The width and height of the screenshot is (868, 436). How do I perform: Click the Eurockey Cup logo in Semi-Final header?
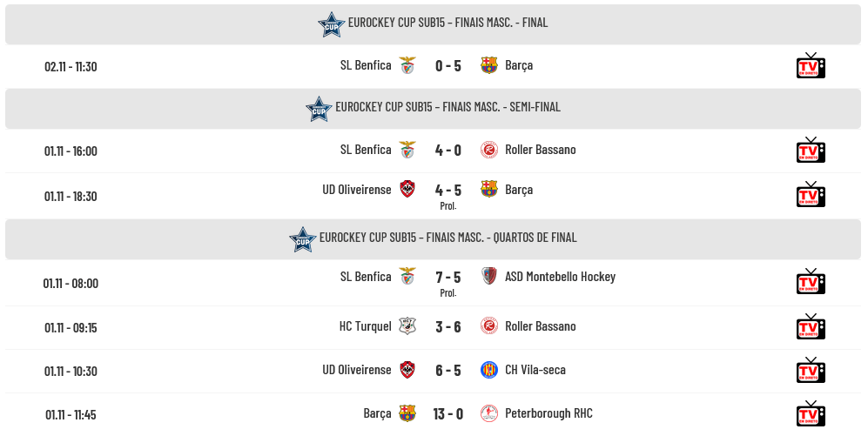click(x=319, y=109)
